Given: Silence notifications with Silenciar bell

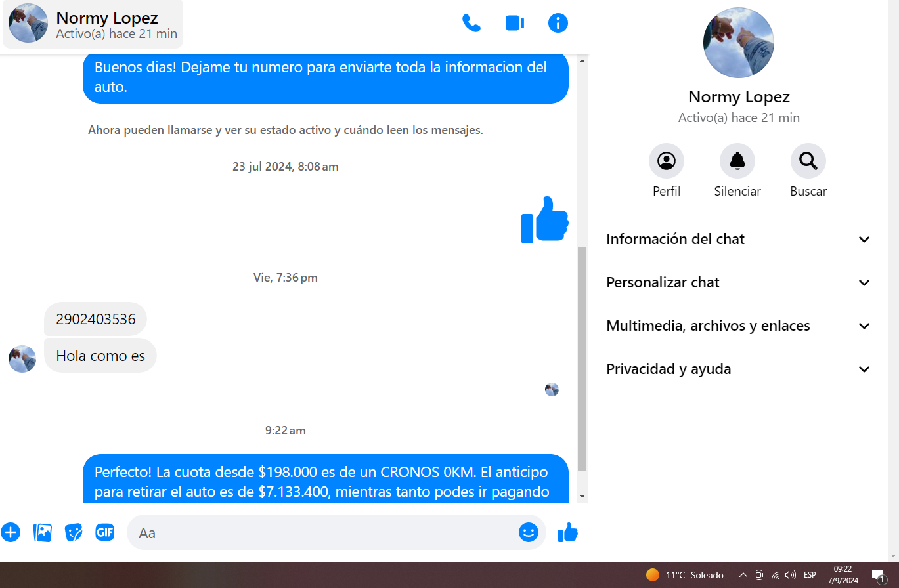Looking at the screenshot, I should click(x=737, y=161).
